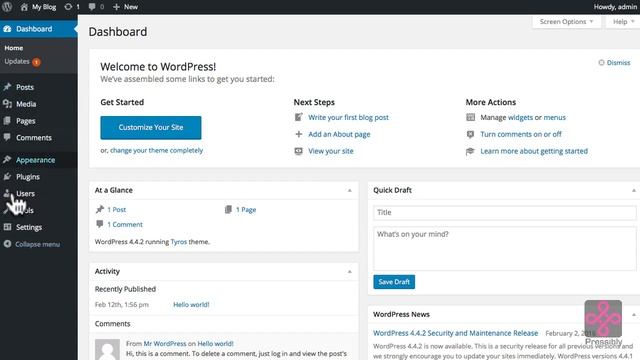640x360 pixels.
Task: Click Collapse menu text
Action: (38, 244)
